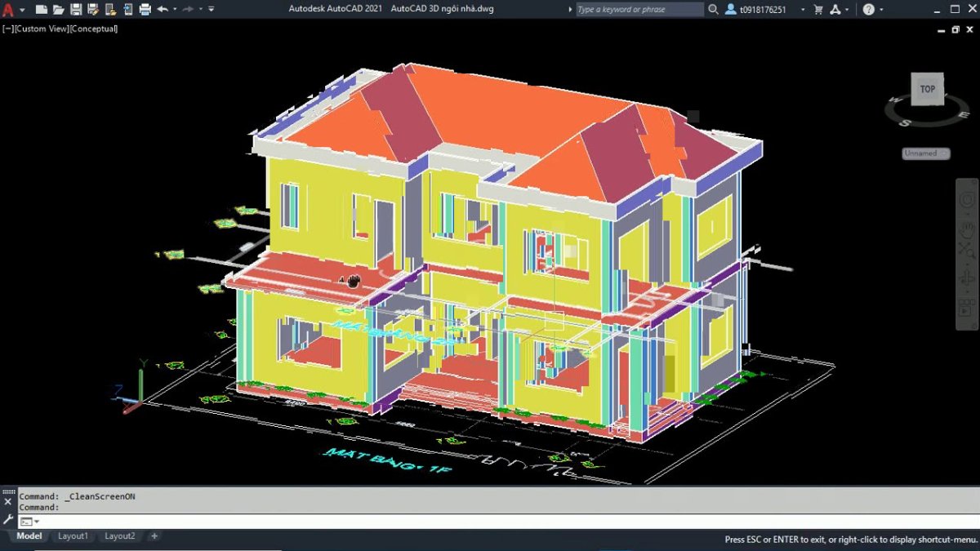This screenshot has width=980, height=551.
Task: Click the Unnamed view button
Action: (x=925, y=153)
